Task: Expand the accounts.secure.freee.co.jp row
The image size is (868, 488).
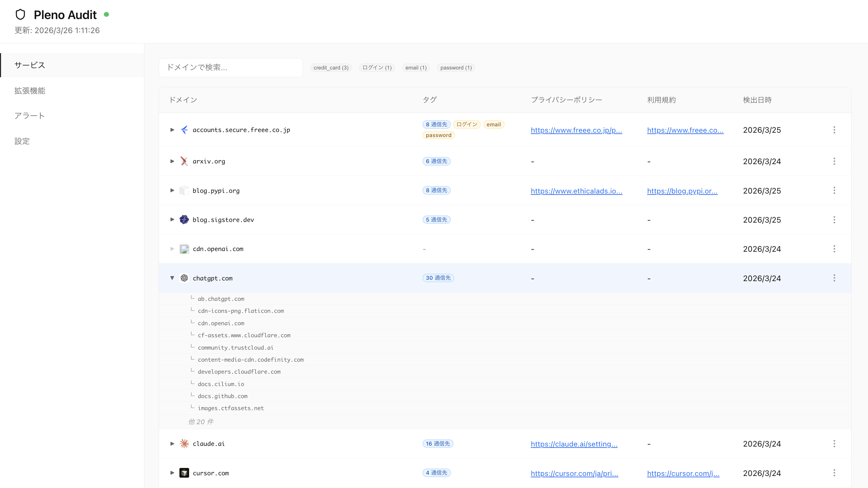Action: point(172,130)
